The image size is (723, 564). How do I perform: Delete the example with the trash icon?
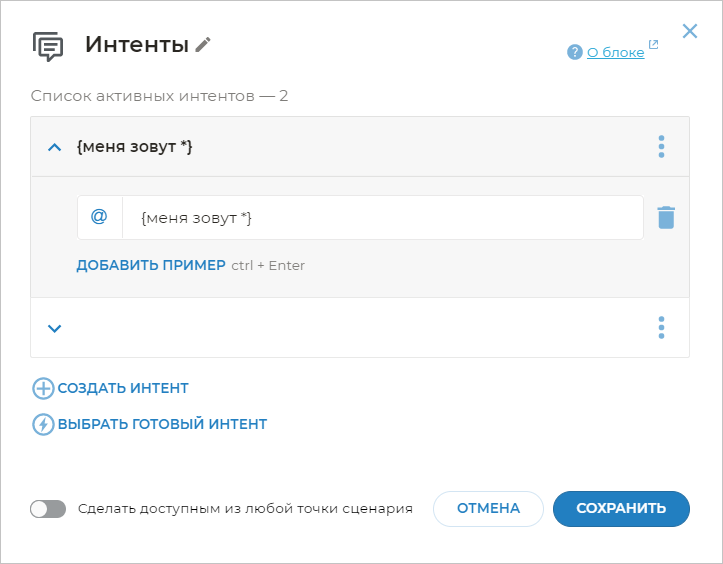click(x=666, y=217)
